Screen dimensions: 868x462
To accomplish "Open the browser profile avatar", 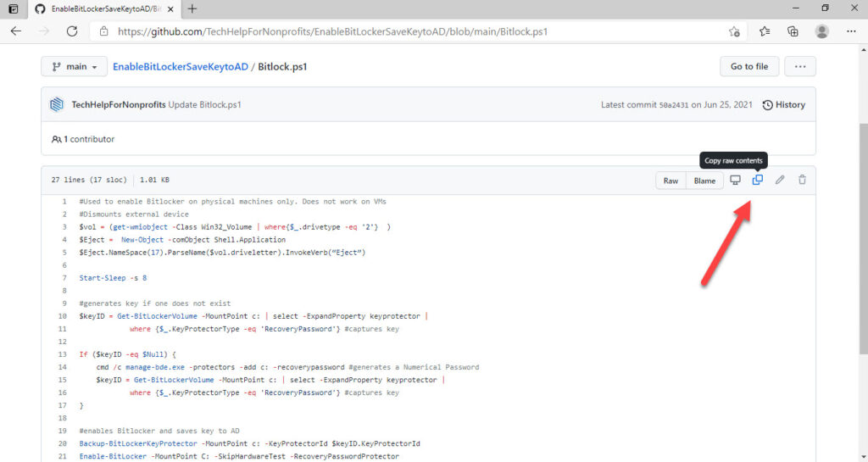I will (x=822, y=31).
